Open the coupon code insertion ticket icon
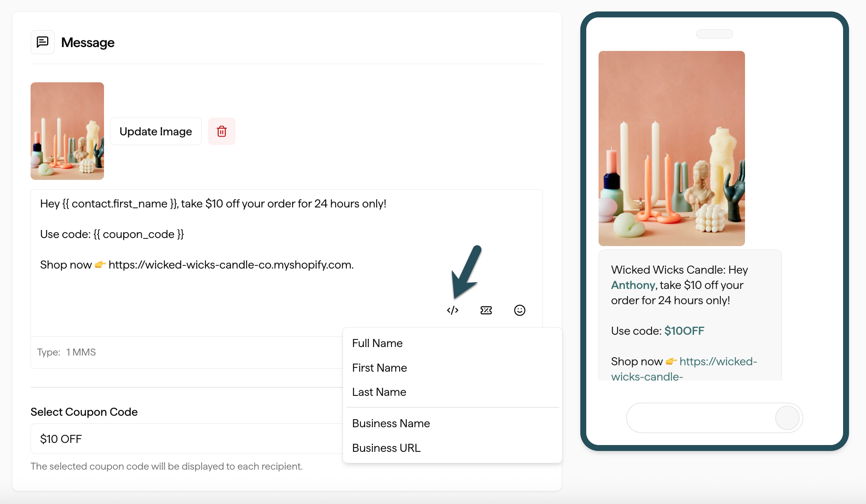866x504 pixels. pos(486,310)
